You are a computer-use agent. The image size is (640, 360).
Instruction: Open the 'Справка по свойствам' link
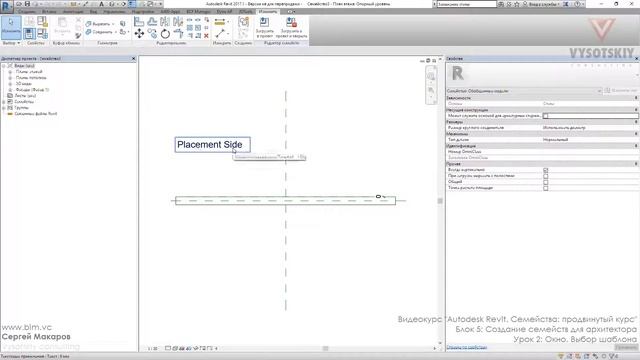coord(467,347)
